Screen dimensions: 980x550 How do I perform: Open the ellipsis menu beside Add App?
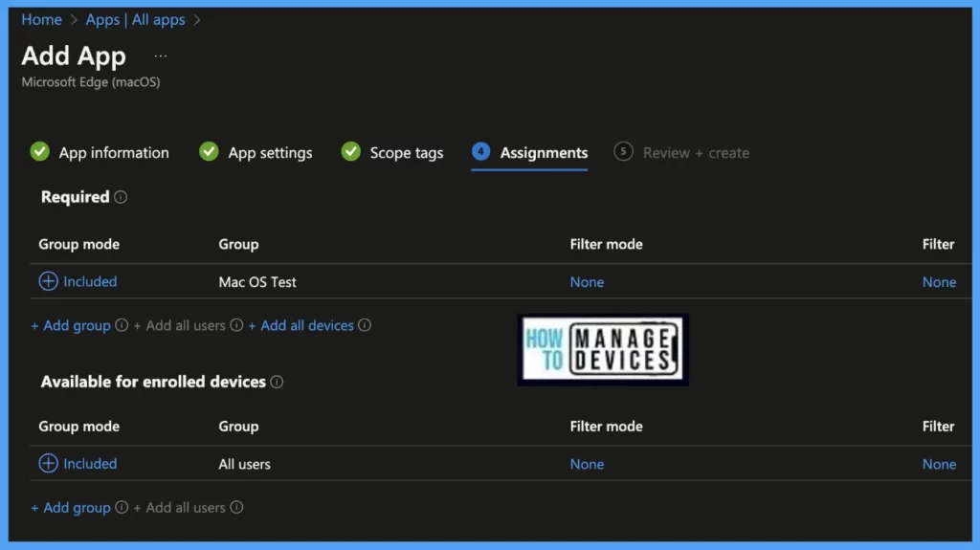[x=161, y=56]
